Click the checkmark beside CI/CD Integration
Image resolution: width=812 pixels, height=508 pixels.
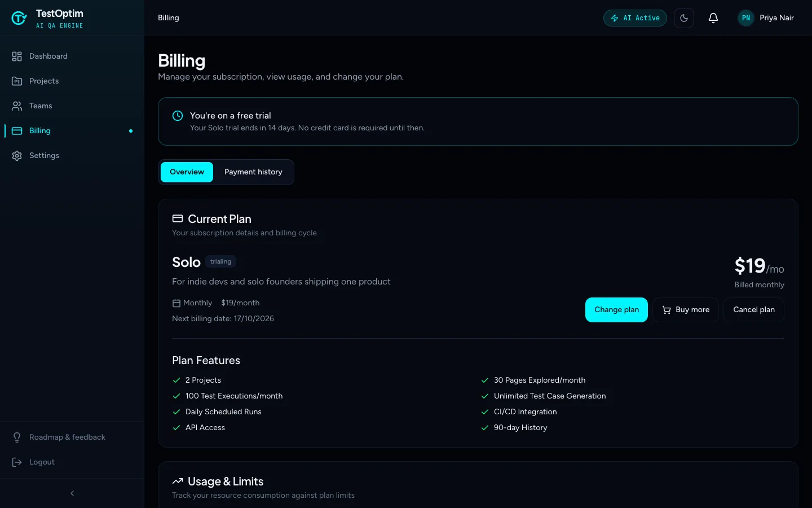(x=485, y=412)
